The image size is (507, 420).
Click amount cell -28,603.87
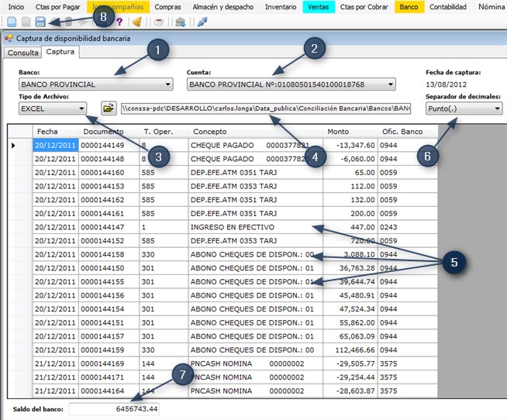pos(350,391)
